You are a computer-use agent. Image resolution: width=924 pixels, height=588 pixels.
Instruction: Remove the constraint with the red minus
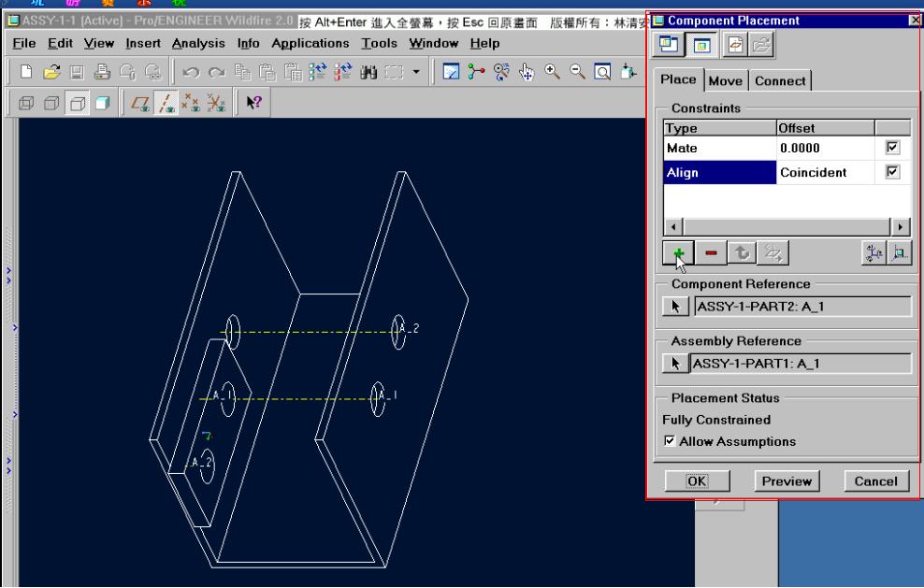pos(711,253)
